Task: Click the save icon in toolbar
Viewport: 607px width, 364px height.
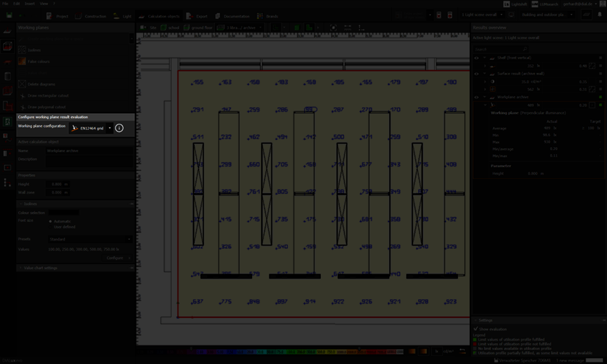Action: (x=9, y=16)
